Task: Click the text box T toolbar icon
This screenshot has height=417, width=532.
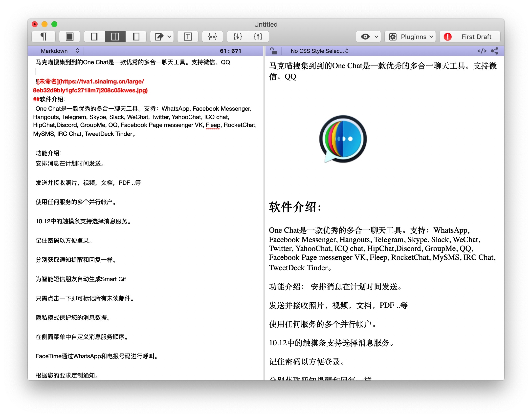Action: tap(188, 37)
